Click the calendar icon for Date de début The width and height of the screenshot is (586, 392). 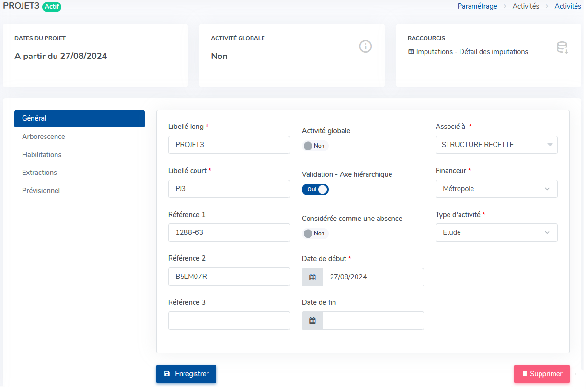[x=312, y=277]
